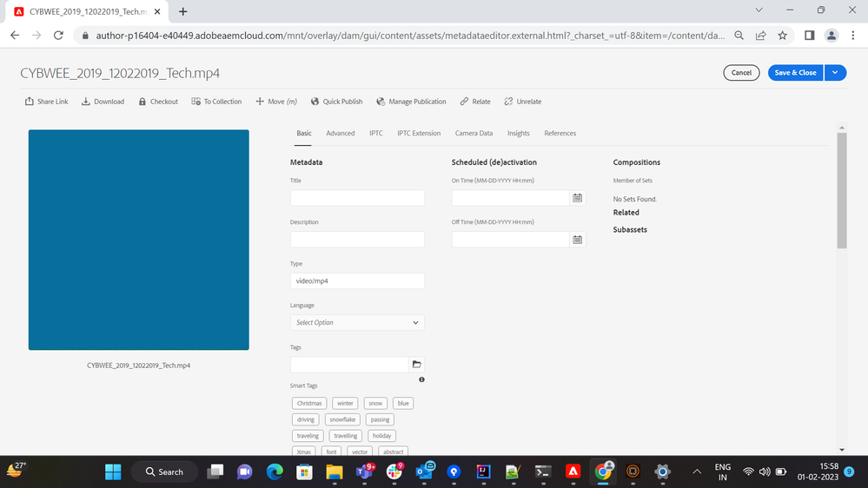Click the Checkout lock icon
The height and width of the screenshot is (488, 868).
pyautogui.click(x=142, y=102)
